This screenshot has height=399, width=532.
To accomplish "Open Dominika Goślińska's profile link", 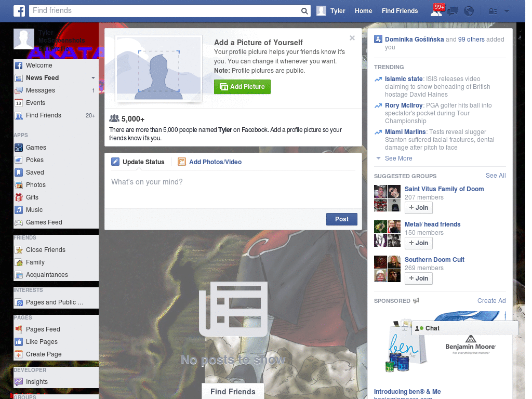I will 414,39.
